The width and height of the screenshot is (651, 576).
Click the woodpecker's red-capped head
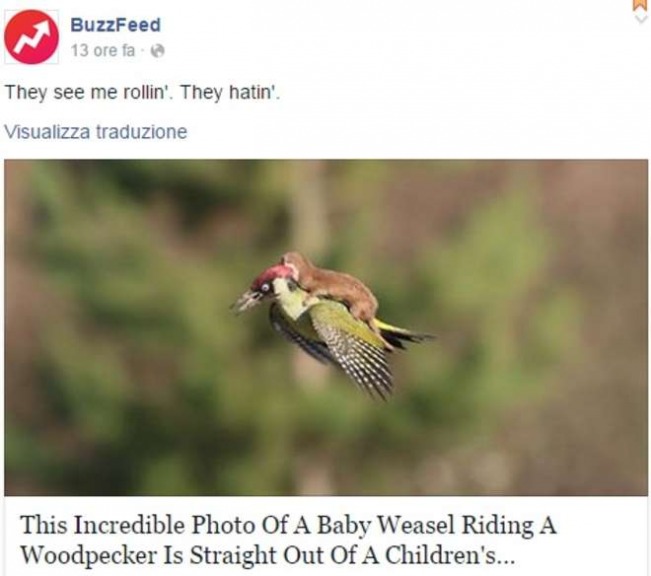[270, 279]
